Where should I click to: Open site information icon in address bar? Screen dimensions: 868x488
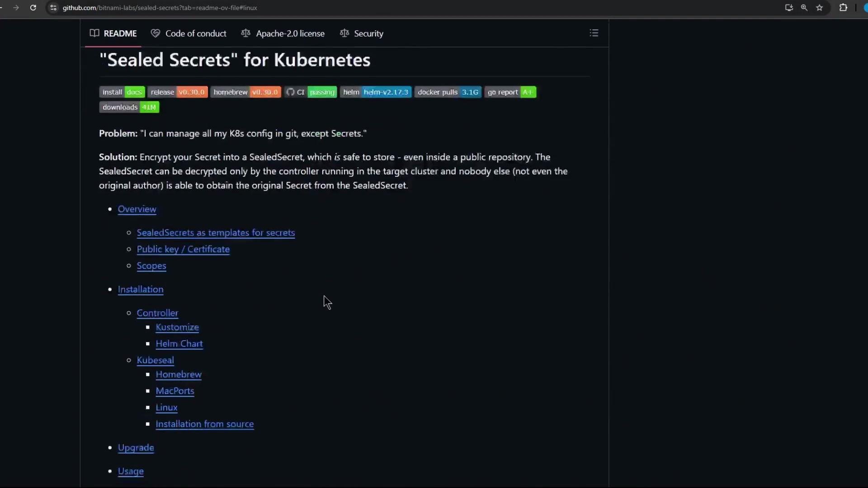[53, 8]
